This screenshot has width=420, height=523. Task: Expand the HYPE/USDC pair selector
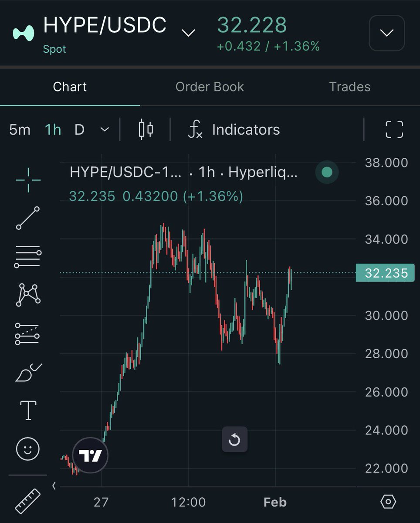click(x=188, y=33)
